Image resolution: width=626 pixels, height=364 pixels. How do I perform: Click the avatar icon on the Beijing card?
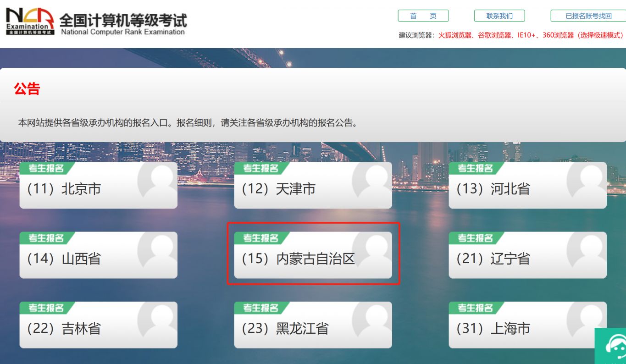(157, 180)
